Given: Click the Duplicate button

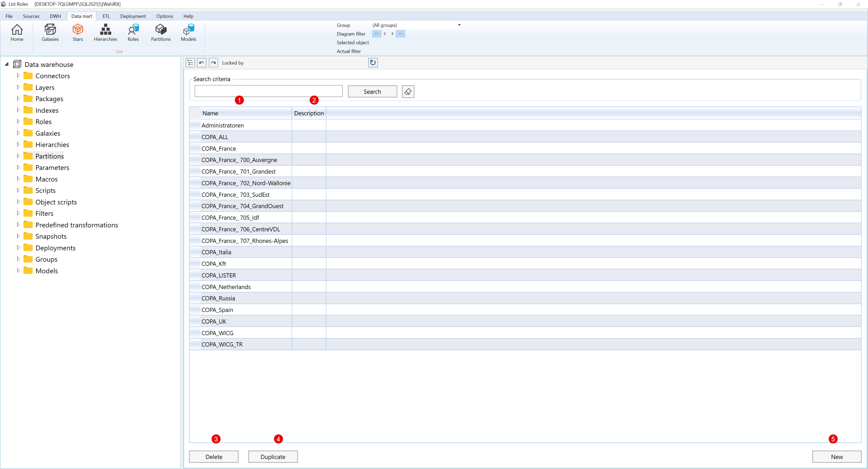Looking at the screenshot, I should click(273, 457).
